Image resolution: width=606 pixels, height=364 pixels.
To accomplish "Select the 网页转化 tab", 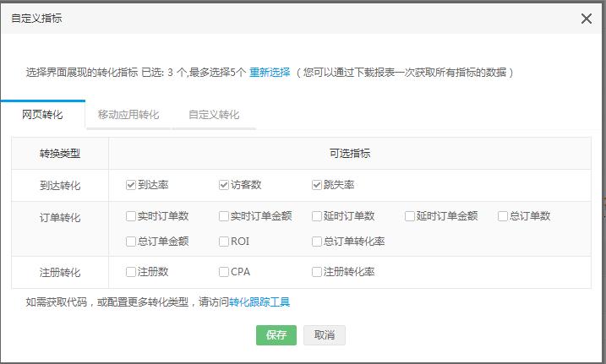I will 42,115.
